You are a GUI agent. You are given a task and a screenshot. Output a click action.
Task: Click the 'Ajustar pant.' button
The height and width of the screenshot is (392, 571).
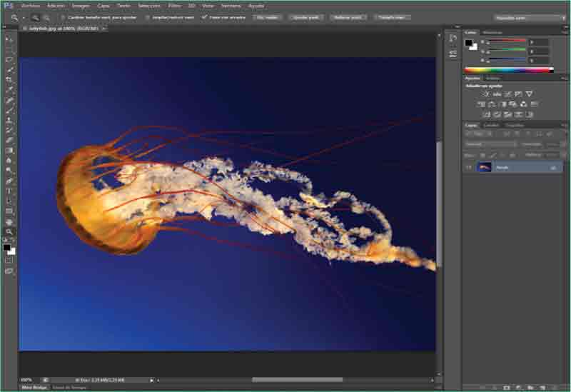point(305,16)
